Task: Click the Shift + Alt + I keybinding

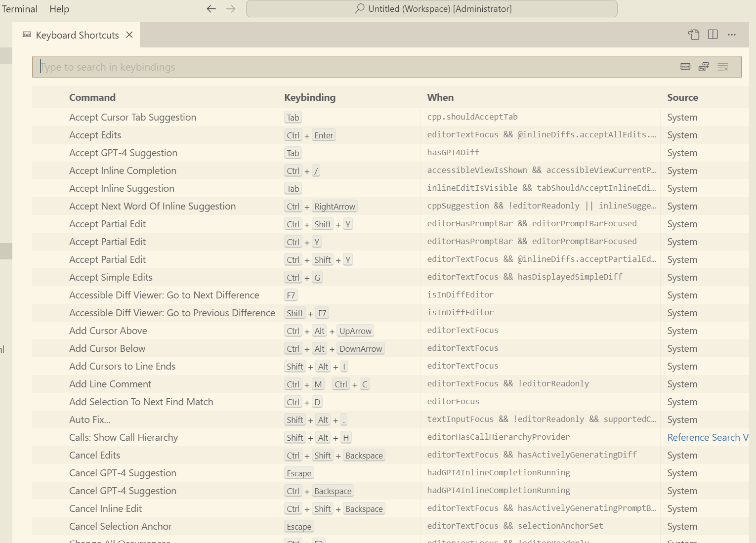Action: [316, 367]
